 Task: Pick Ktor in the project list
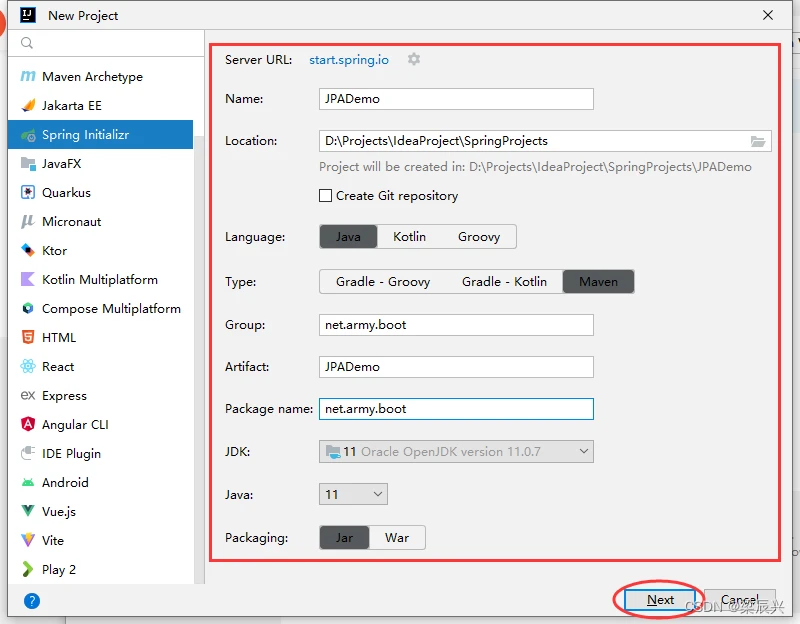[x=101, y=251]
